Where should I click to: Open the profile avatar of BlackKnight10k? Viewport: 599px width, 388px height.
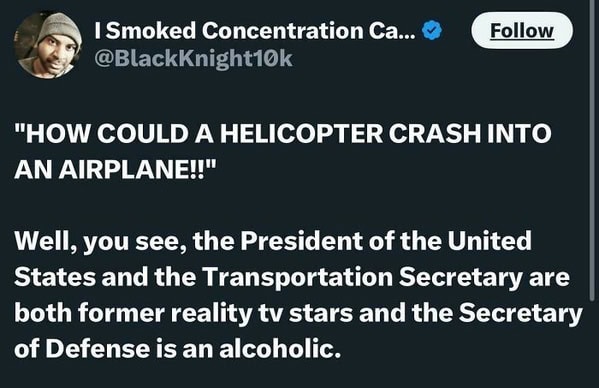(47, 45)
